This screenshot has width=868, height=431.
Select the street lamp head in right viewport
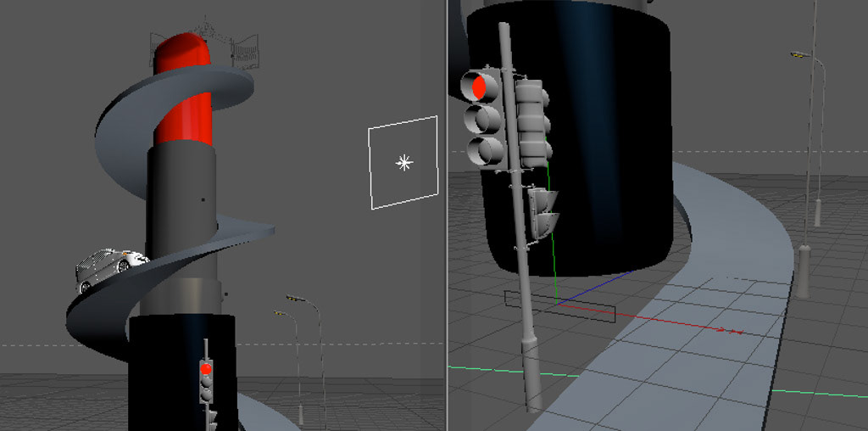pos(800,54)
